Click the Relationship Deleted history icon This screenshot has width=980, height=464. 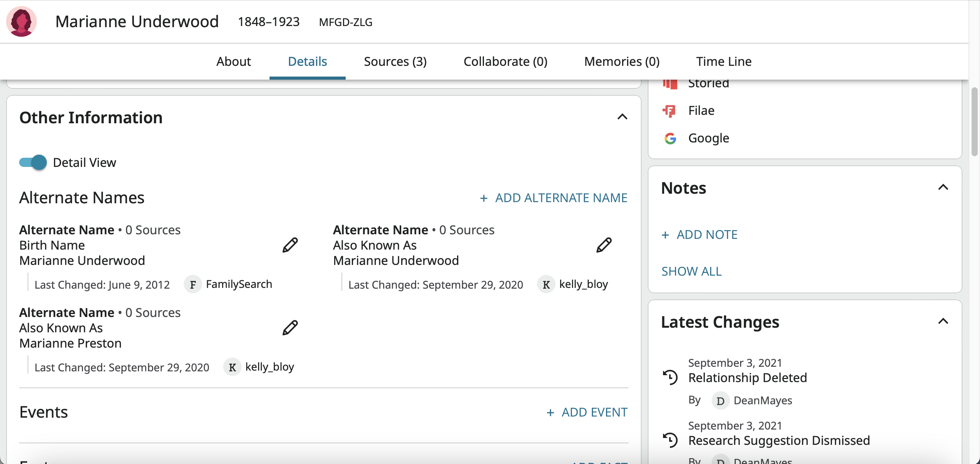click(x=670, y=377)
